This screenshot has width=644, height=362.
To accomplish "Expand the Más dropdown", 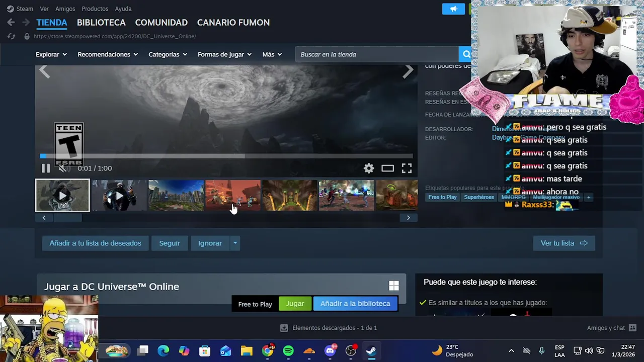I will click(x=272, y=54).
